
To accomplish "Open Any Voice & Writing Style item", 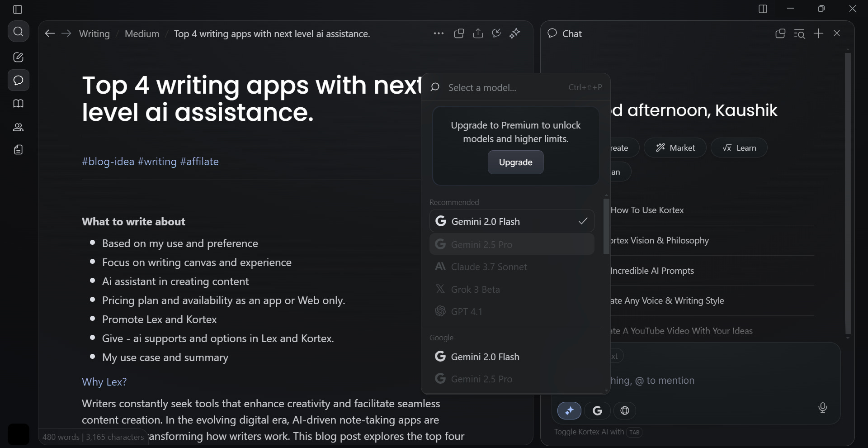I will pos(667,300).
